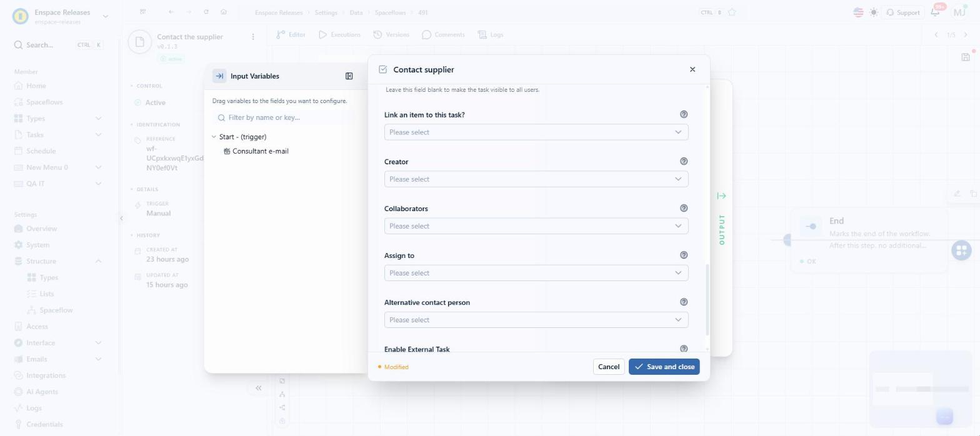This screenshot has height=436, width=980.
Task: Open the user avatar MJ menu
Action: (959, 12)
